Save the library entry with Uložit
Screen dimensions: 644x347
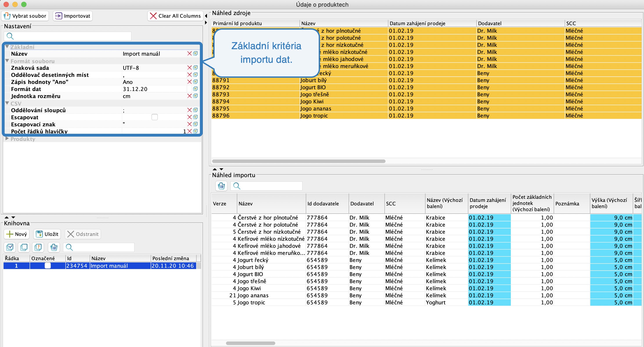pyautogui.click(x=47, y=234)
